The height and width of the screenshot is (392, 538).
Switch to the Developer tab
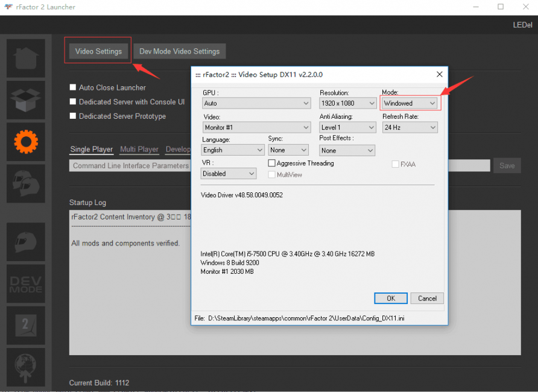pos(178,149)
